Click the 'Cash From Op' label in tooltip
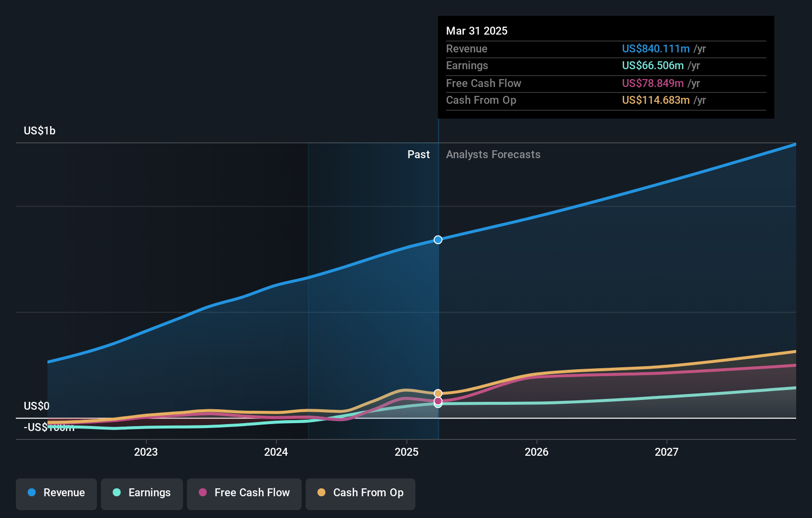The image size is (812, 518). [481, 100]
